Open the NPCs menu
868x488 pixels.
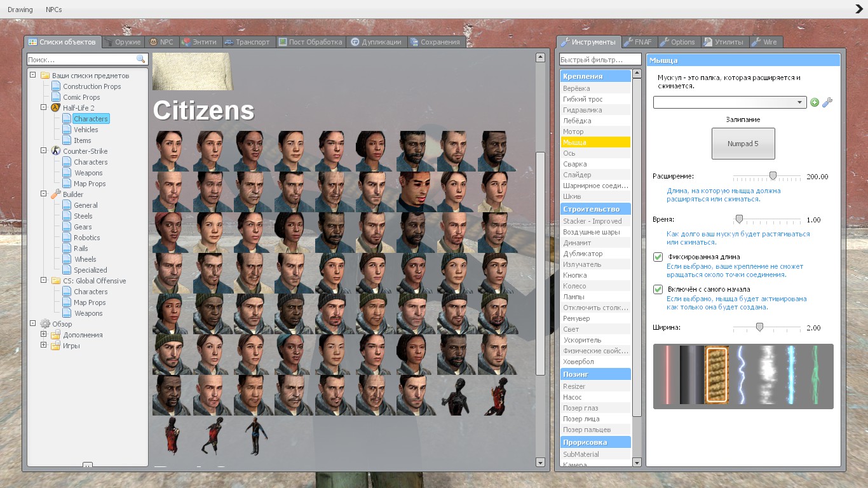point(54,10)
